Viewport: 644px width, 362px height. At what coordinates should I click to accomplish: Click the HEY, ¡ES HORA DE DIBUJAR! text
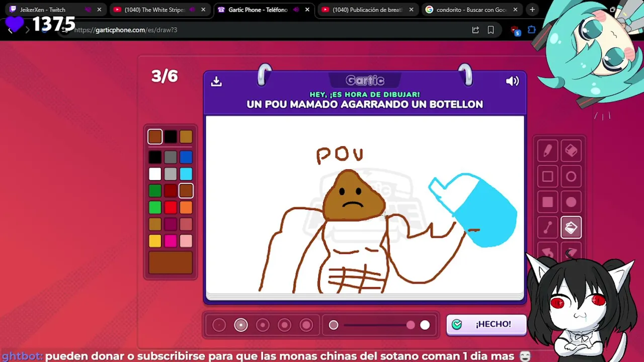point(365,95)
